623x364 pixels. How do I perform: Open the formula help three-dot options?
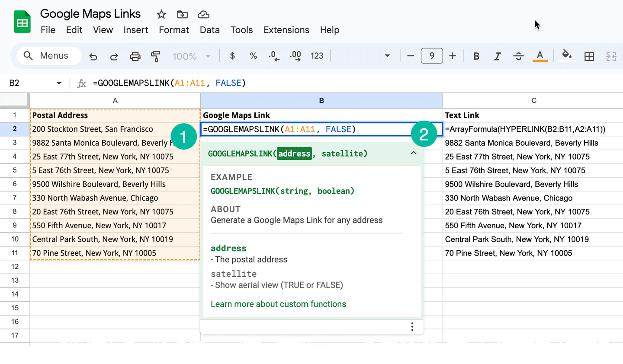412,327
